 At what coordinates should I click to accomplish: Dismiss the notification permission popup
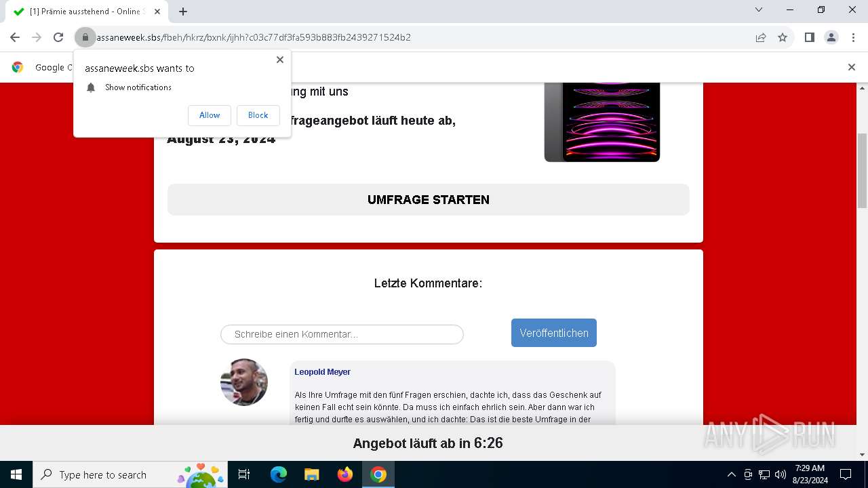click(x=279, y=60)
